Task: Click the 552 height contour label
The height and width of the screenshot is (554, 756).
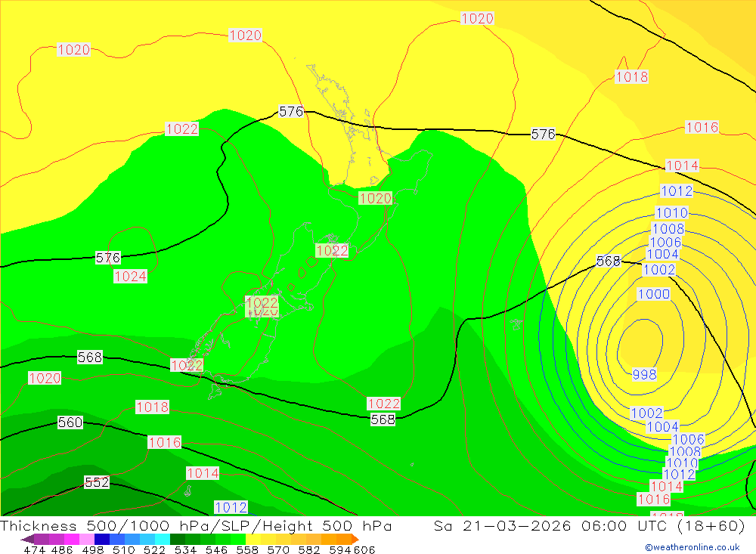Action: (x=97, y=482)
